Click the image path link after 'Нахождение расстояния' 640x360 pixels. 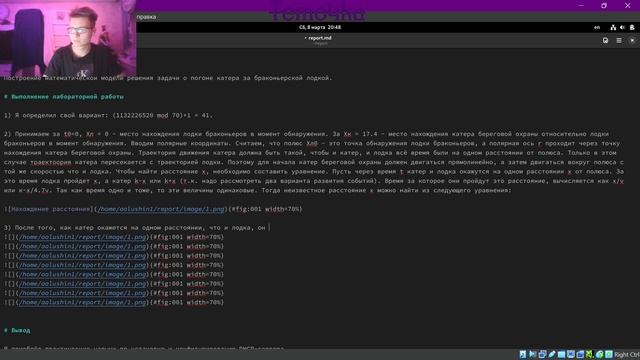(x=161, y=209)
